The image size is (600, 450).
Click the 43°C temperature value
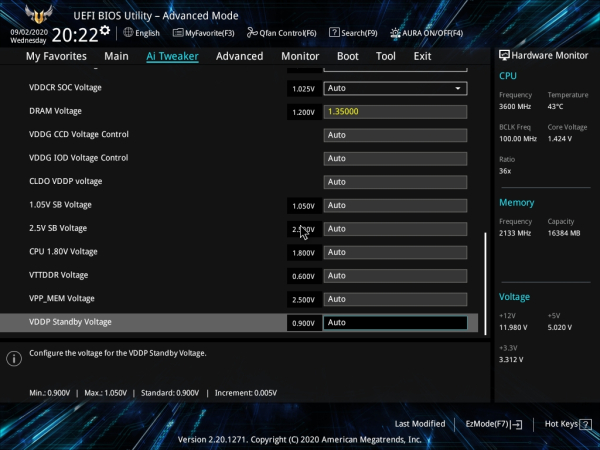coord(555,107)
